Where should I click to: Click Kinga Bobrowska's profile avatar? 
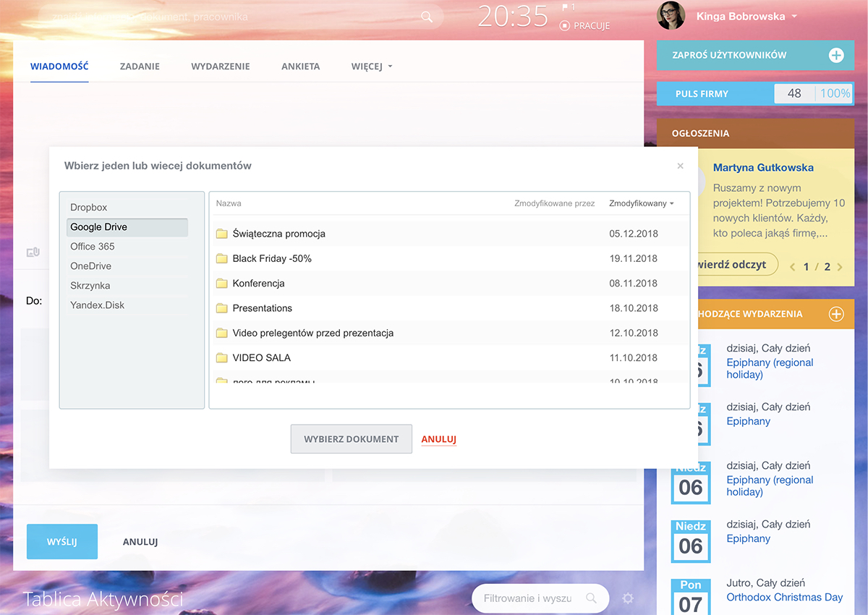671,16
